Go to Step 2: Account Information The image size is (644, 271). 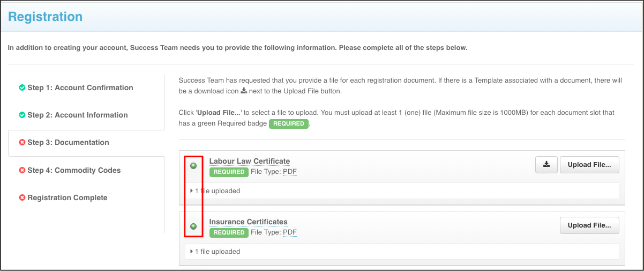78,115
